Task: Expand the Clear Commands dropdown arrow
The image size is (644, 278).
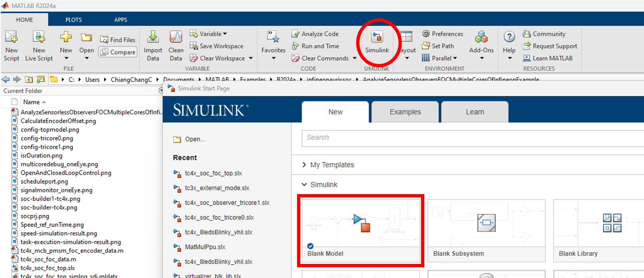Action: point(354,58)
